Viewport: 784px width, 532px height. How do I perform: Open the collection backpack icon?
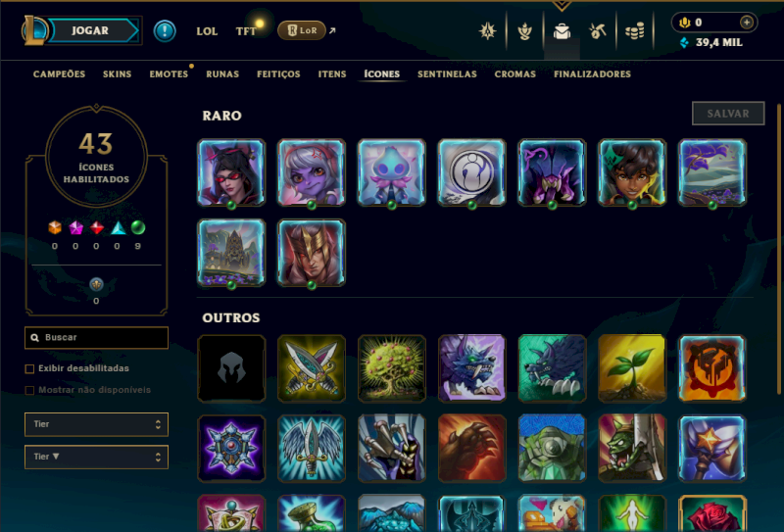[562, 31]
